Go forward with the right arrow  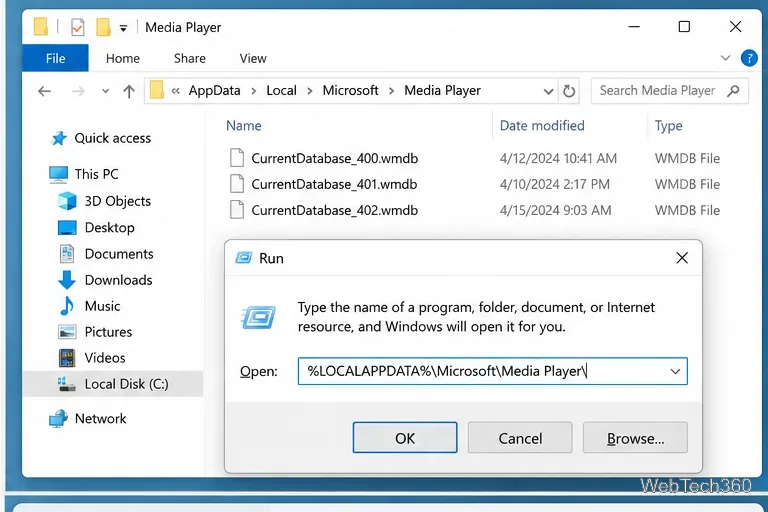78,91
